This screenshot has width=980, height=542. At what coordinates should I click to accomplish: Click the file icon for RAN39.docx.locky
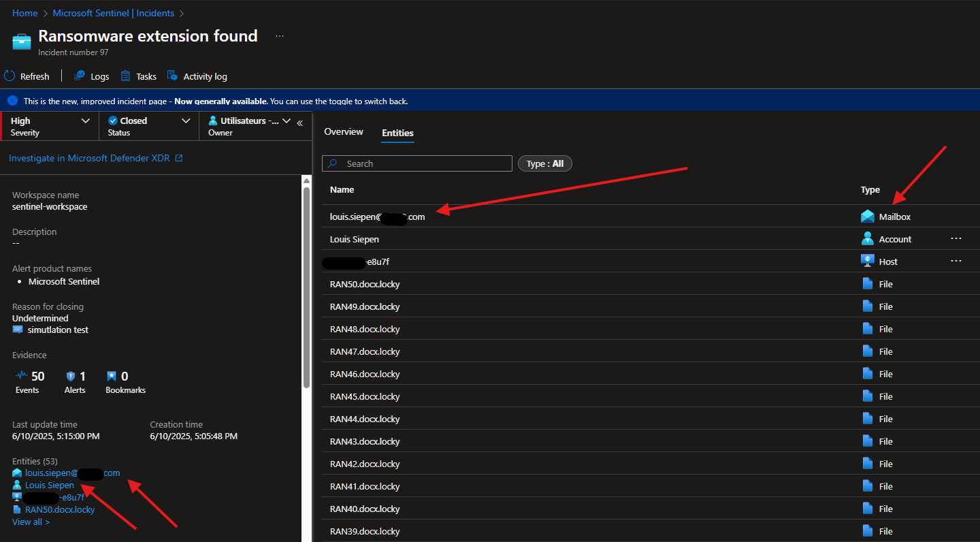point(868,531)
